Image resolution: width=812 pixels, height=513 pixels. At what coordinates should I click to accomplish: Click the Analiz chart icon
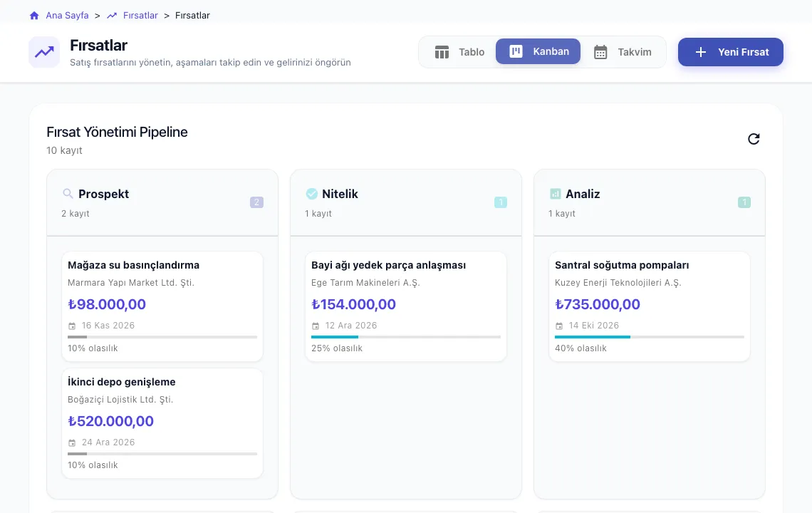[x=555, y=194]
